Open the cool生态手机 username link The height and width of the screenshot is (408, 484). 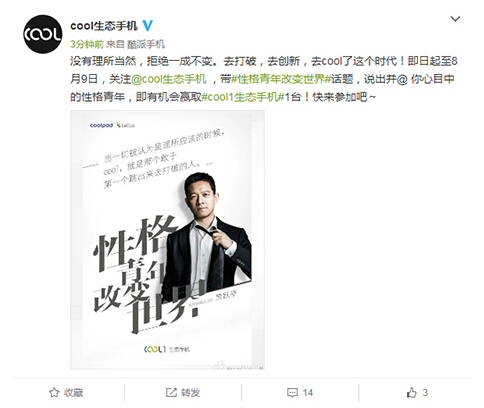(x=104, y=26)
